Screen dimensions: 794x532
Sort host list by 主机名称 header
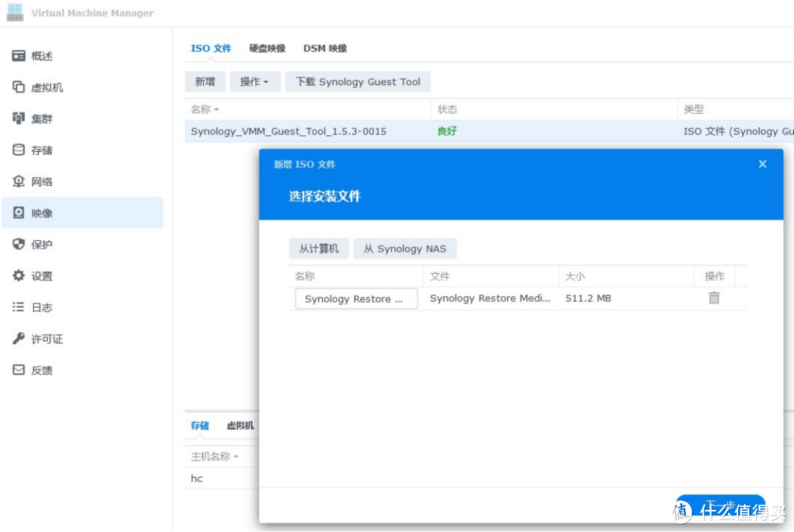click(x=211, y=456)
